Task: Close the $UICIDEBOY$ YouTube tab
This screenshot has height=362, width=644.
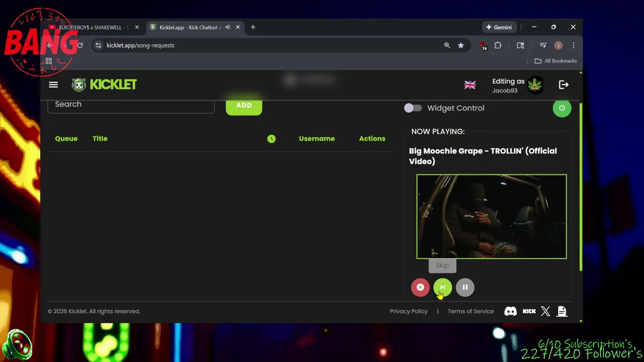Action: (136, 27)
